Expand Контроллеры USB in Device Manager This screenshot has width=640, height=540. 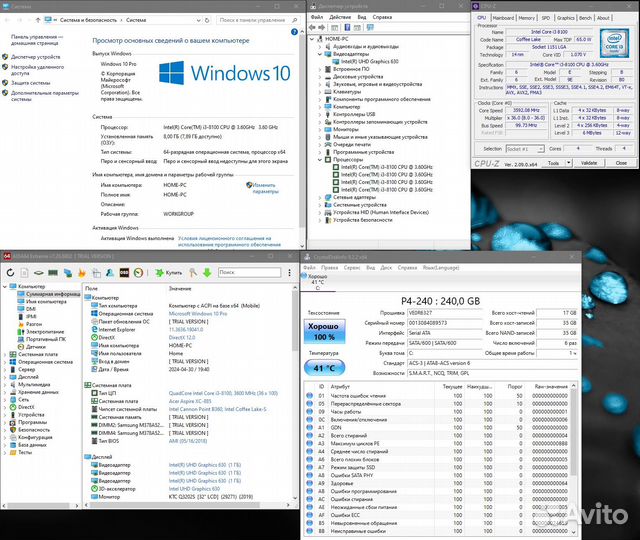pyautogui.click(x=320, y=114)
